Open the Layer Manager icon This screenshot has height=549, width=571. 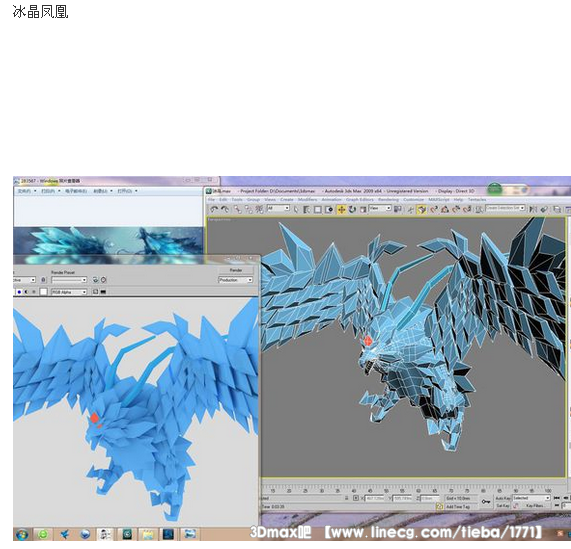[557, 209]
